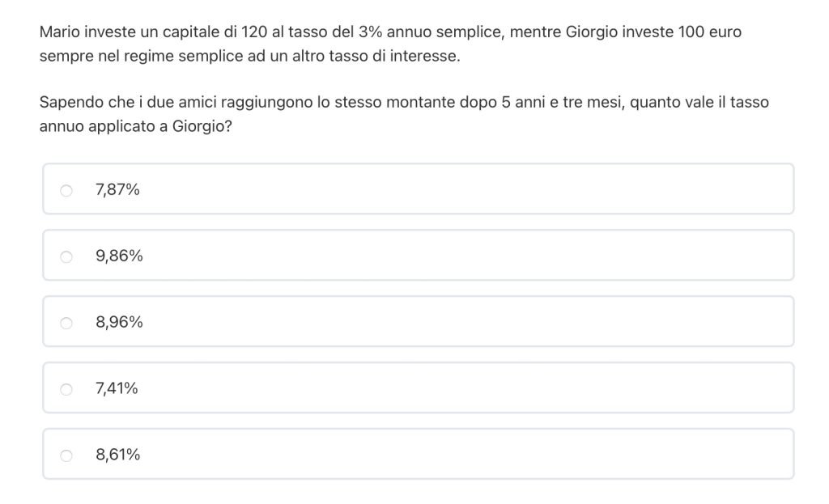This screenshot has height=504, width=829.
Task: Click the 7,41% answer label text
Action: (117, 389)
